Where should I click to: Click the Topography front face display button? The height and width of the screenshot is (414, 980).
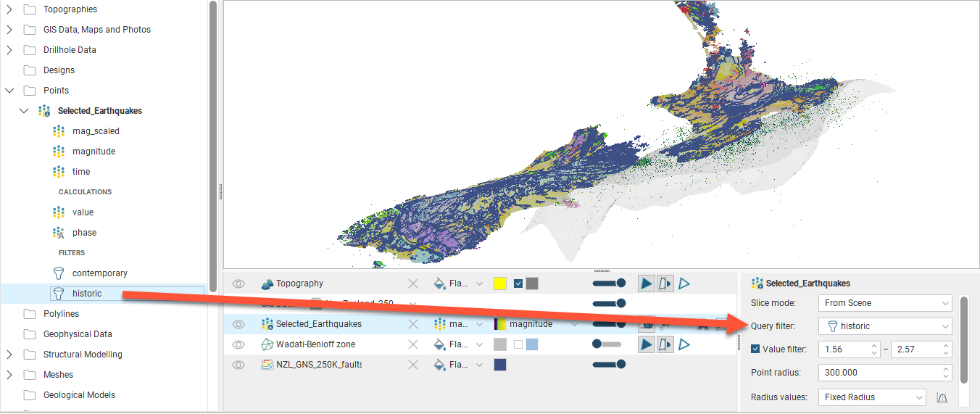[x=647, y=283]
